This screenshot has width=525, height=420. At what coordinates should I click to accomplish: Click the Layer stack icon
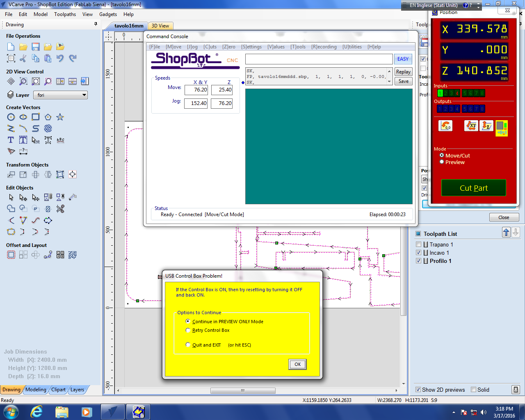click(11, 95)
